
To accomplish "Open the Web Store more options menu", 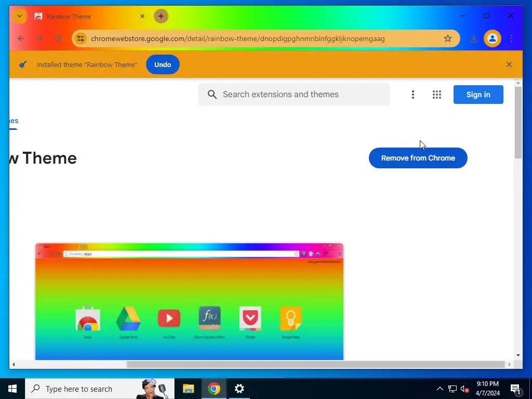I will (413, 95).
